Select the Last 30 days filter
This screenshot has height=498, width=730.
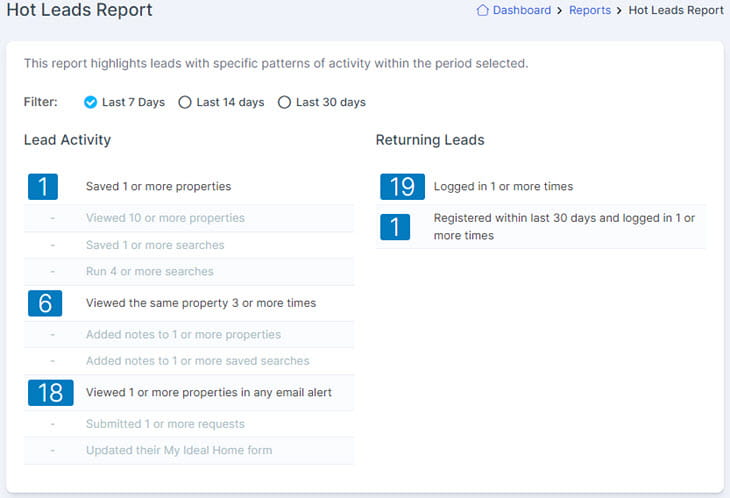[x=321, y=102]
